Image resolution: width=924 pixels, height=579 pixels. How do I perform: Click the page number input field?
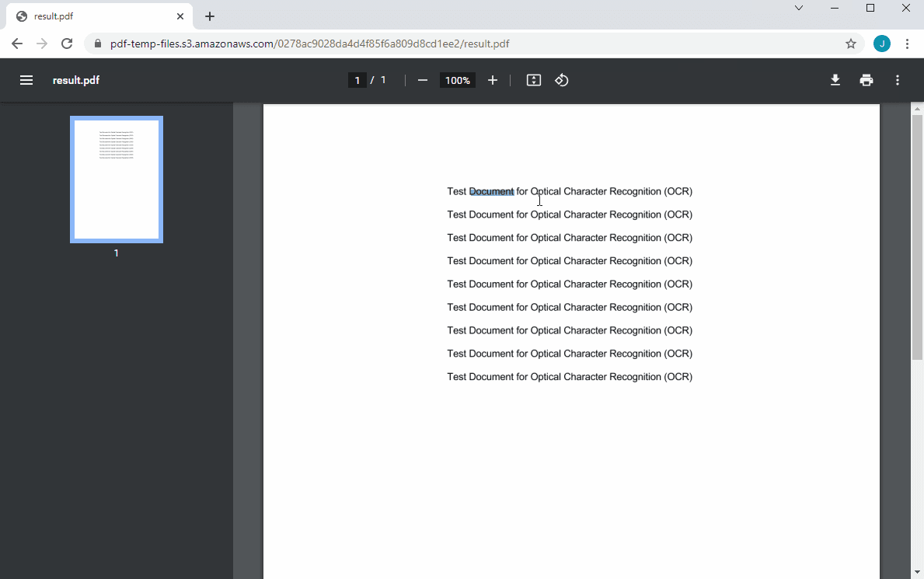pos(357,80)
